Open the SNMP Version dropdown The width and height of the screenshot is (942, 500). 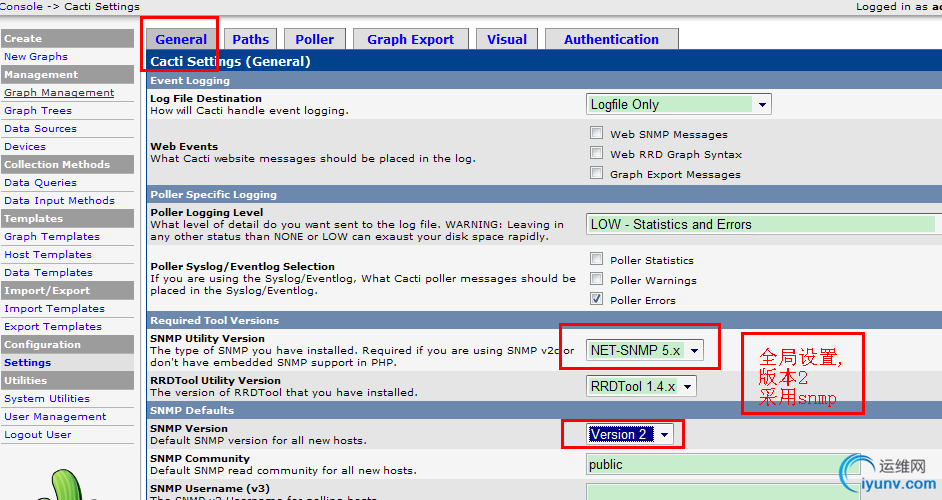pyautogui.click(x=630, y=434)
